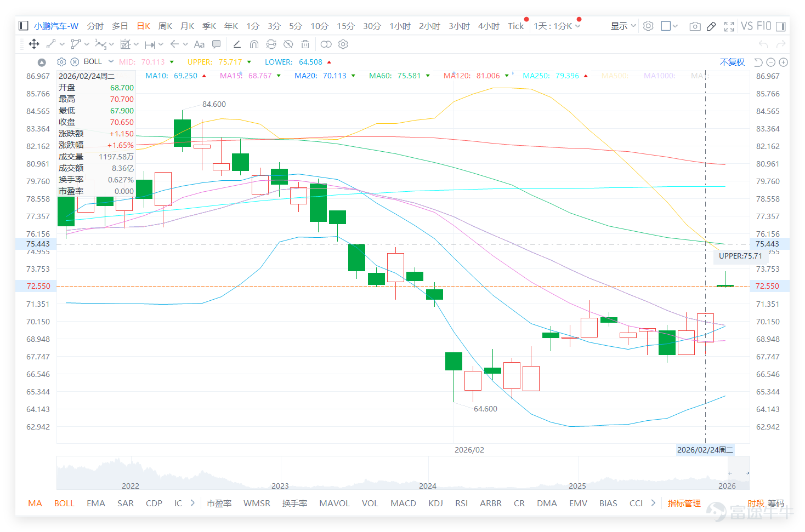Select the Aa text annotation tool
The height and width of the screenshot is (532, 805).
199,44
